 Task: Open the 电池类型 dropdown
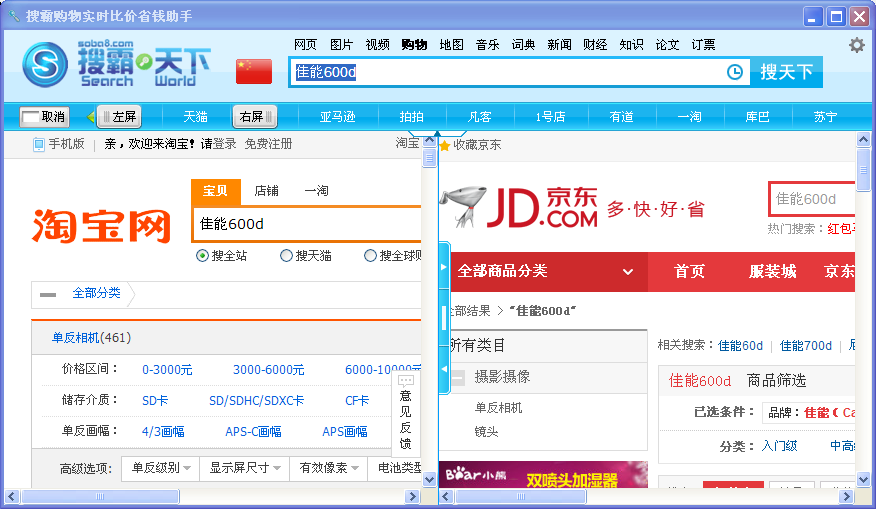pyautogui.click(x=394, y=468)
